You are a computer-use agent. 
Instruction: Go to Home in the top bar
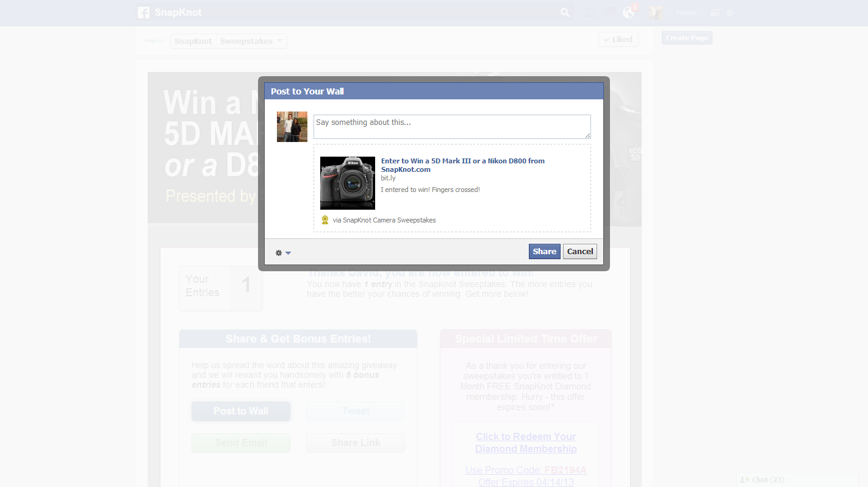(686, 13)
